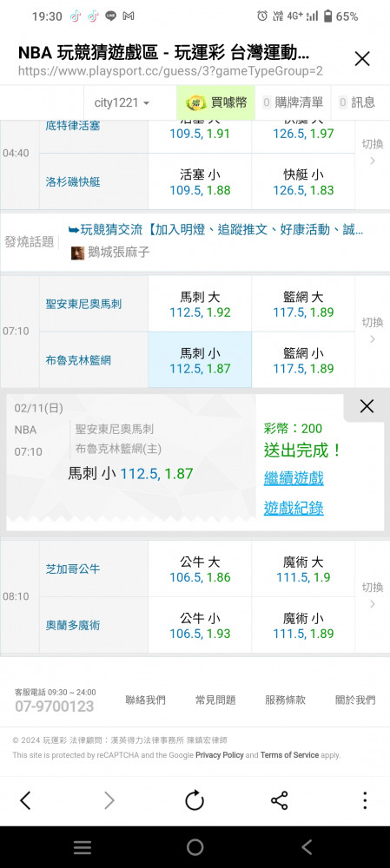This screenshot has width=390, height=868.
Task: Tap the share icon in browser bar
Action: coord(279,800)
